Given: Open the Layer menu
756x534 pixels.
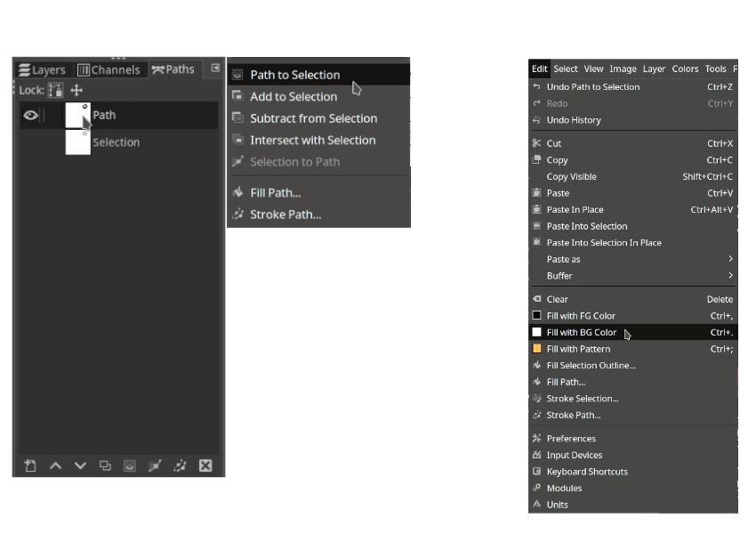Looking at the screenshot, I should [654, 69].
